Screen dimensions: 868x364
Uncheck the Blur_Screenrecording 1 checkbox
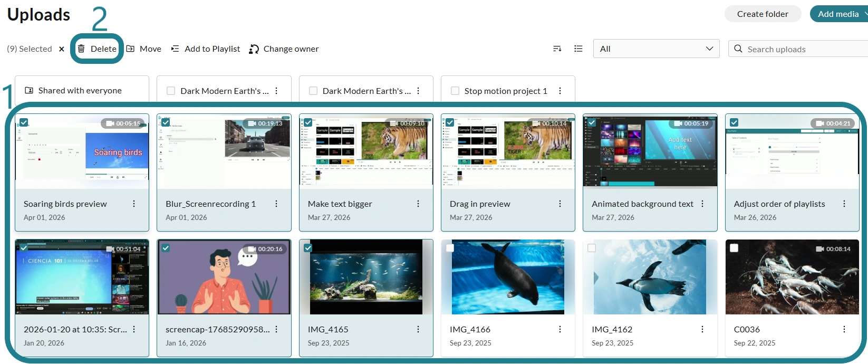tap(166, 122)
